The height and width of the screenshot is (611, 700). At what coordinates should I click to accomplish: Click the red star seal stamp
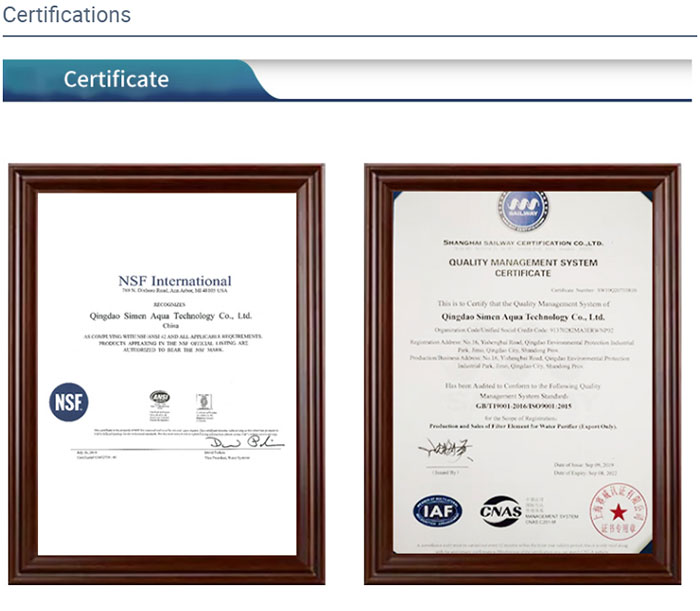pos(618,511)
